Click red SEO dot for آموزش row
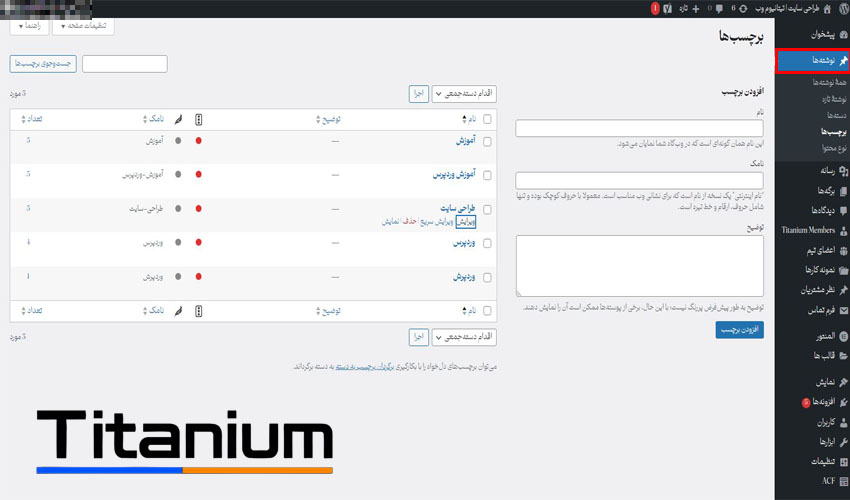The image size is (850, 500). [199, 140]
